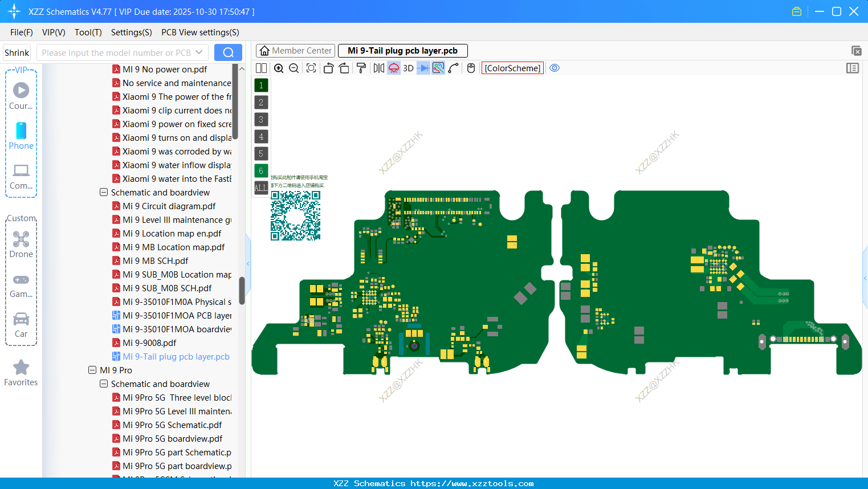Select the Zoom In magnifier tool
This screenshot has height=489, width=868.
click(279, 68)
